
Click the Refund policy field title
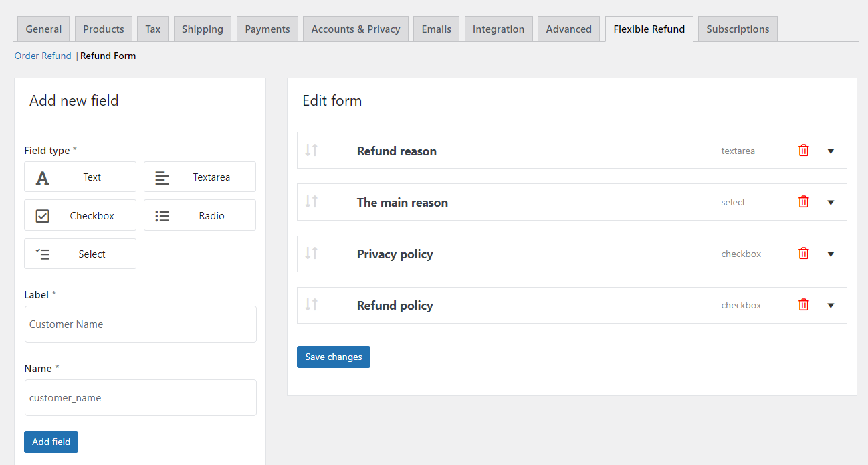(395, 306)
